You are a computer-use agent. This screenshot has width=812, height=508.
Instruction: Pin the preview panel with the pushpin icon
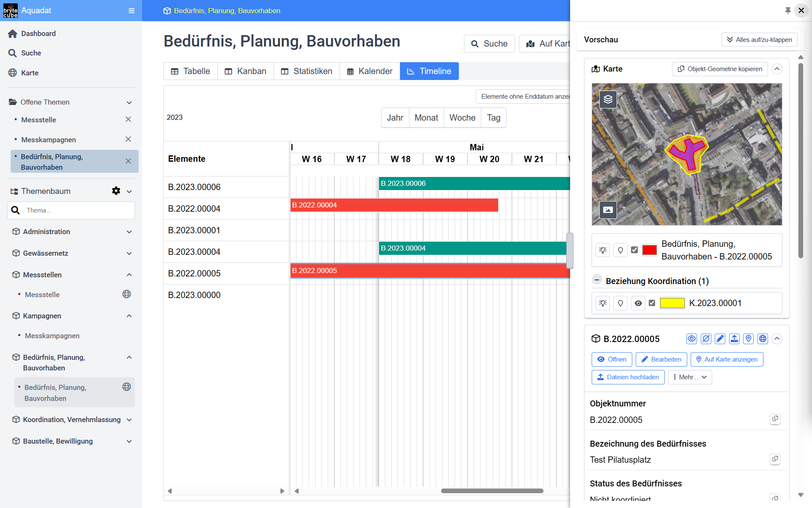787,11
